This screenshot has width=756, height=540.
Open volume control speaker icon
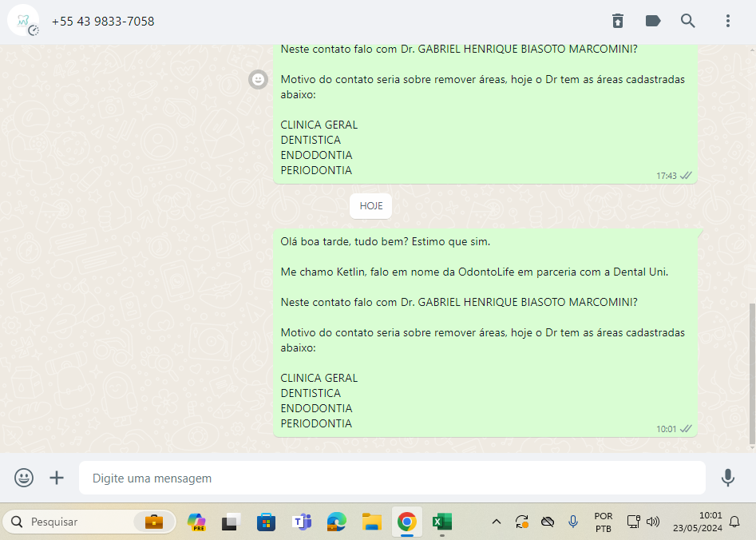point(653,522)
